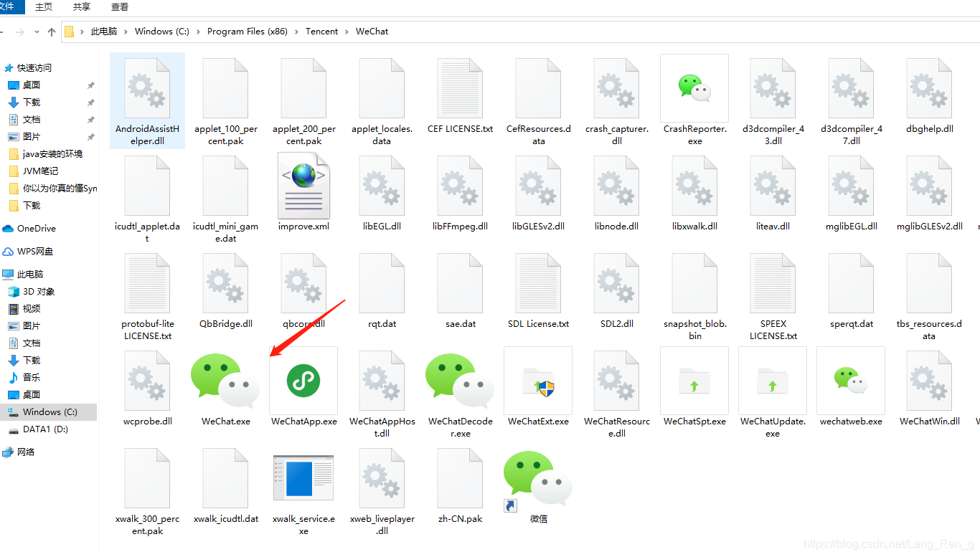This screenshot has width=980, height=557.
Task: Go forward in navigation history
Action: point(19,32)
